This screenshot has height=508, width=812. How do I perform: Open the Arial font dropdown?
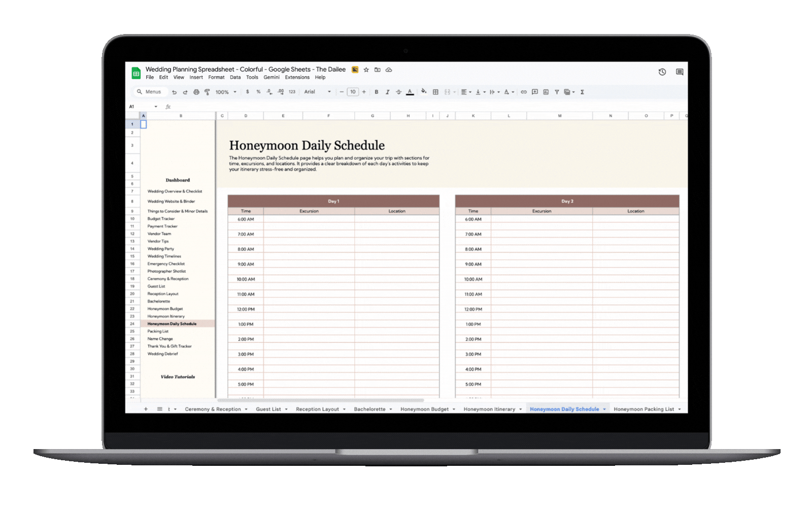[x=317, y=92]
